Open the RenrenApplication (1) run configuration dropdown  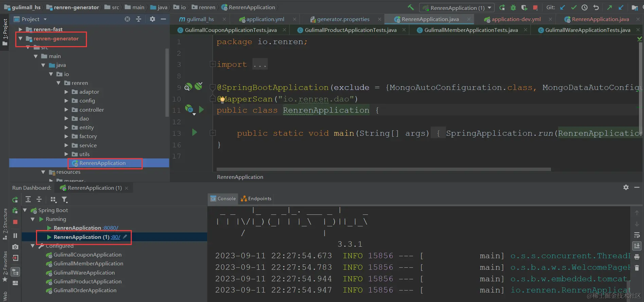coord(457,7)
